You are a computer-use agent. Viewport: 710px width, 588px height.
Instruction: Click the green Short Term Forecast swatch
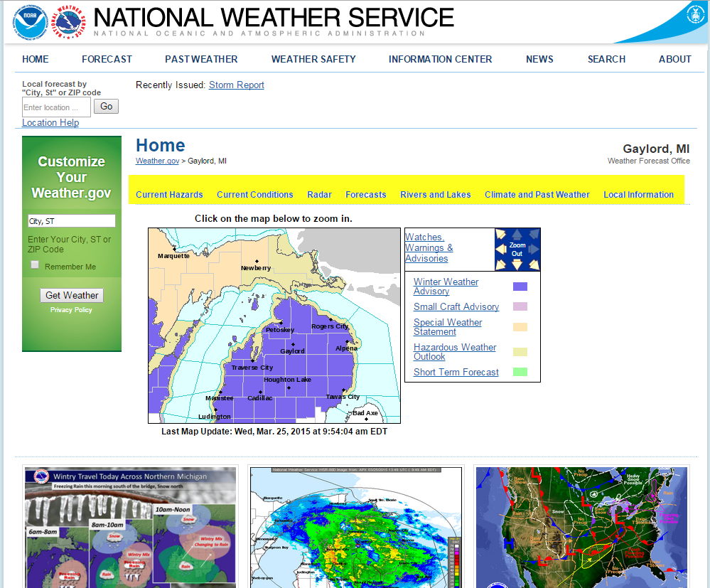[x=520, y=372]
